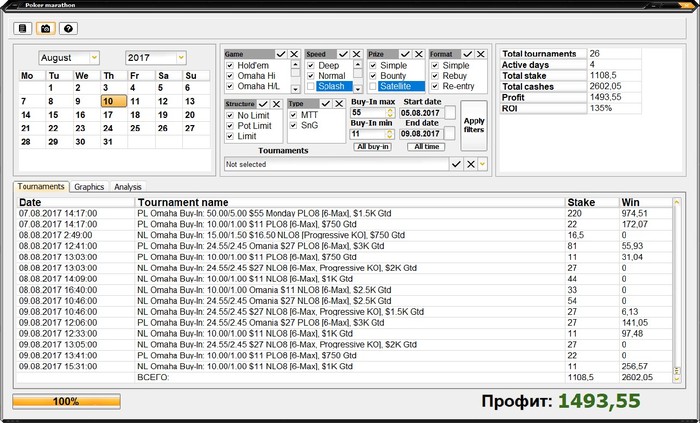
Task: Toggle the Hold'em game checkbox
Action: coord(230,66)
